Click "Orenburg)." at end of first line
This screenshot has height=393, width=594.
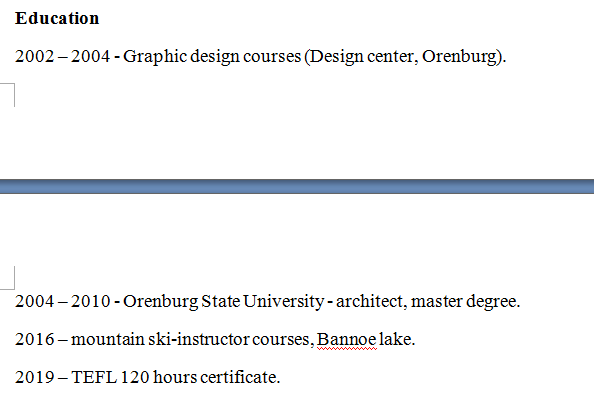click(x=464, y=57)
